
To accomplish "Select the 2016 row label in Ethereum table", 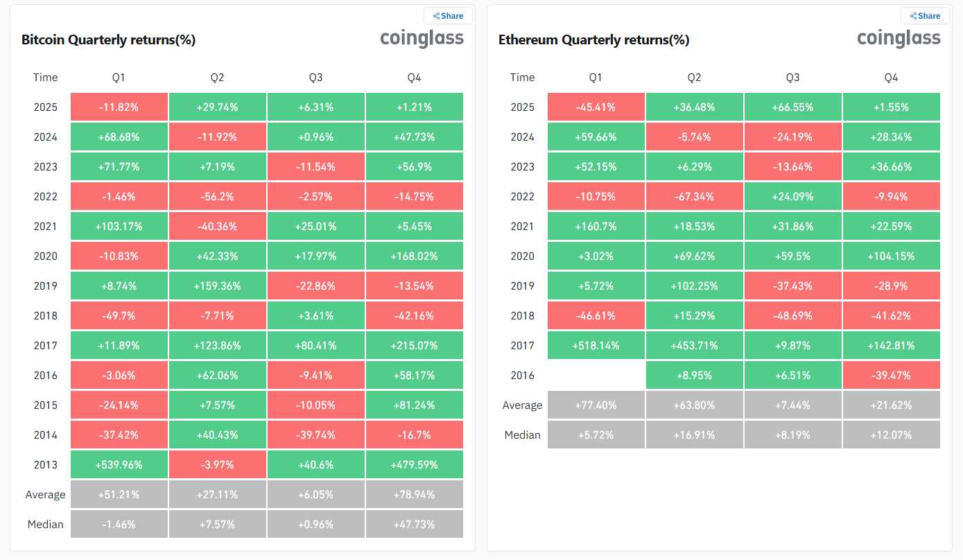I will click(x=523, y=376).
